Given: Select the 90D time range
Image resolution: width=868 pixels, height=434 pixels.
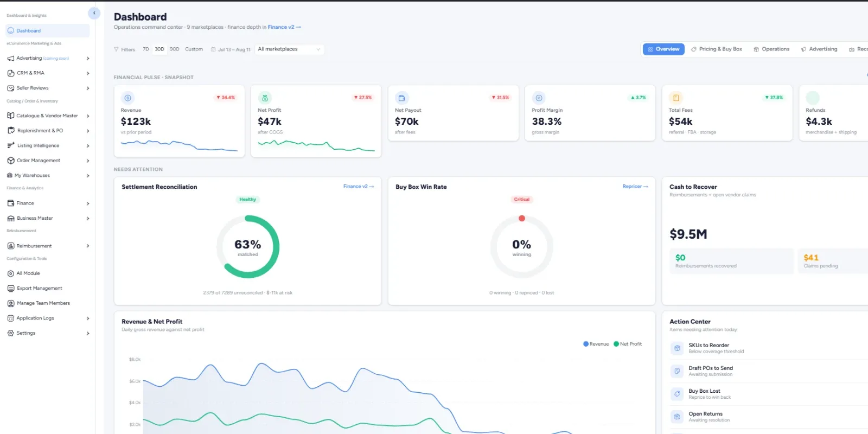Looking at the screenshot, I should (175, 49).
